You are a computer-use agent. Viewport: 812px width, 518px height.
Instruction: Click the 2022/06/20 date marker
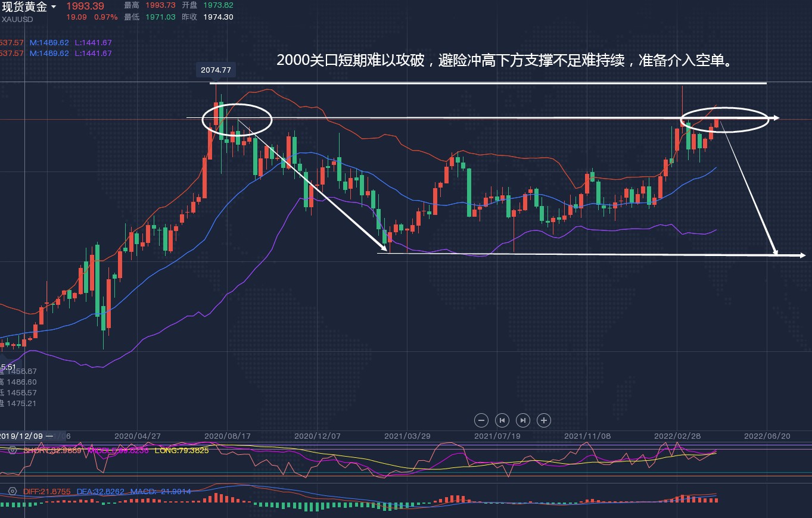767,436
